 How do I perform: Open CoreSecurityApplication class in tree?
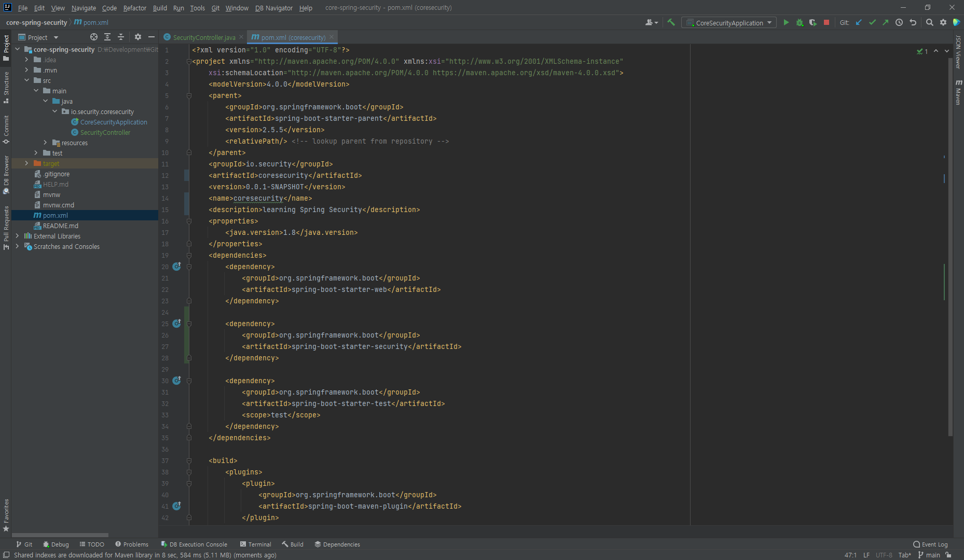click(x=114, y=122)
